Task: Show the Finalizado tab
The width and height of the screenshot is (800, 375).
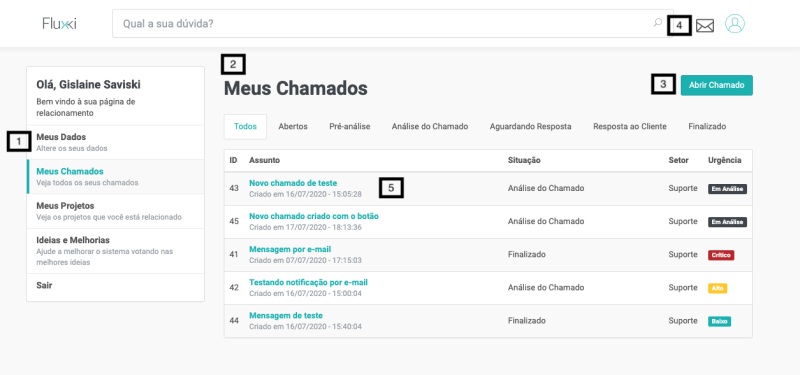Action: coord(707,127)
